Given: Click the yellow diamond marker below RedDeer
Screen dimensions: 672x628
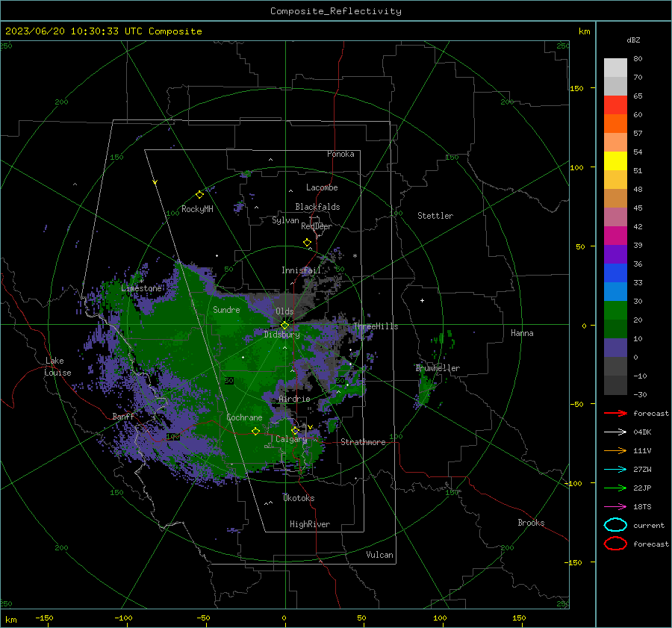Looking at the screenshot, I should (308, 243).
